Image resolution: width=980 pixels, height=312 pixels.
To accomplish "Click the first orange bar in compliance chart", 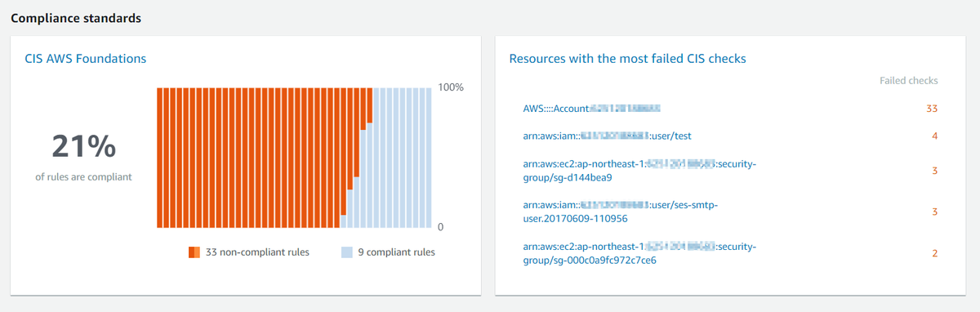I will [x=160, y=157].
